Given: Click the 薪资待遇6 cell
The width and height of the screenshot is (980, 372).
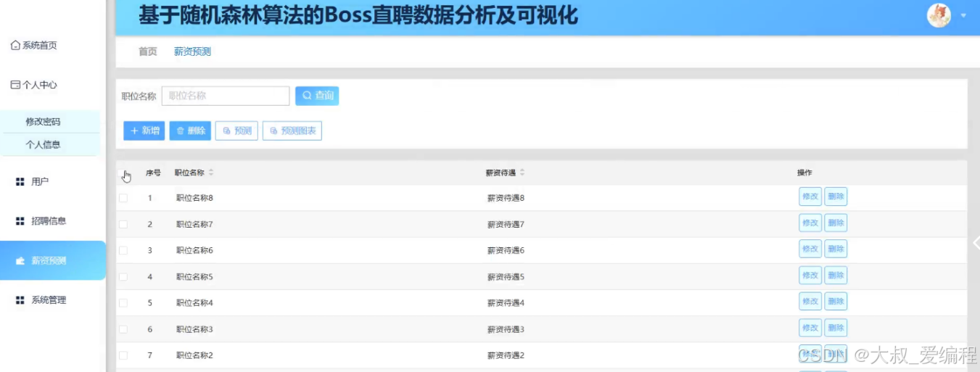Looking at the screenshot, I should pos(506,250).
